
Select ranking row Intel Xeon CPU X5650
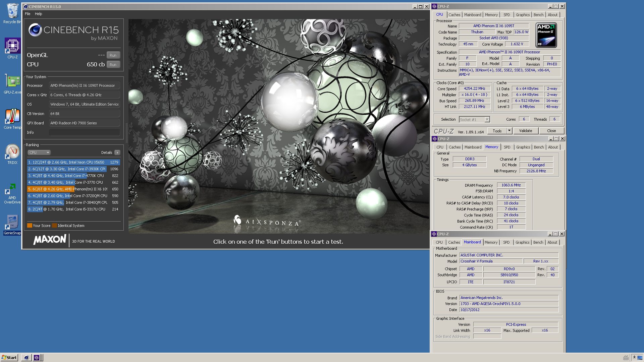pos(73,162)
